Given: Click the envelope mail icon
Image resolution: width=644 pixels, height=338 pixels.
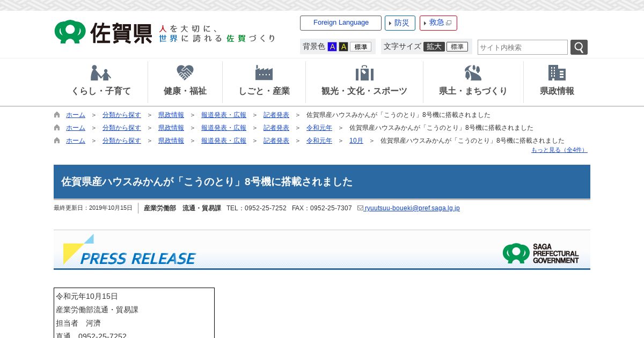Looking at the screenshot, I should [x=361, y=208].
